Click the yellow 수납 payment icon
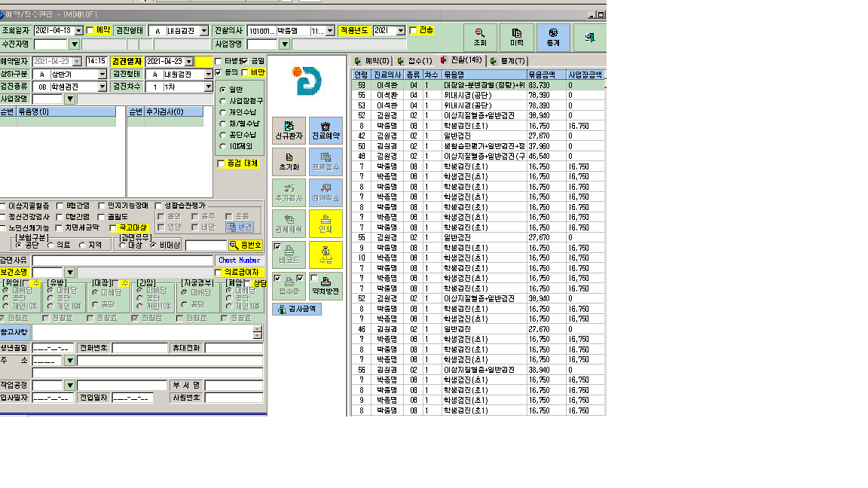The height and width of the screenshot is (488, 868). pyautogui.click(x=325, y=255)
